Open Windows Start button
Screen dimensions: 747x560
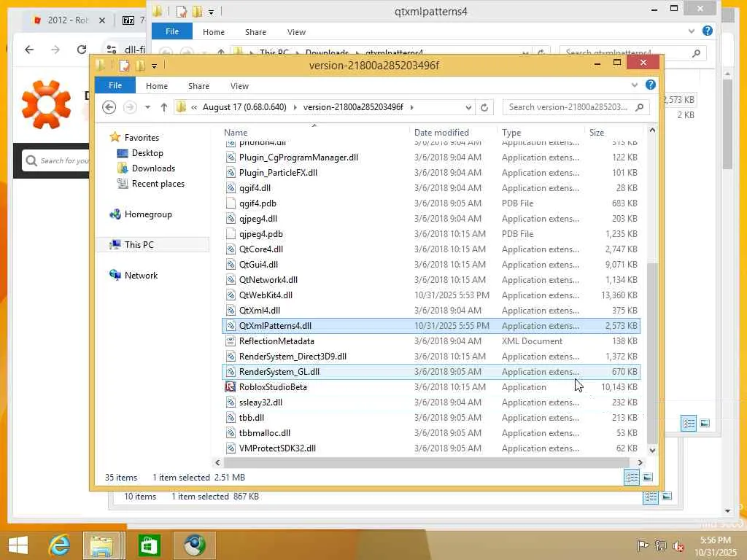[x=18, y=545]
